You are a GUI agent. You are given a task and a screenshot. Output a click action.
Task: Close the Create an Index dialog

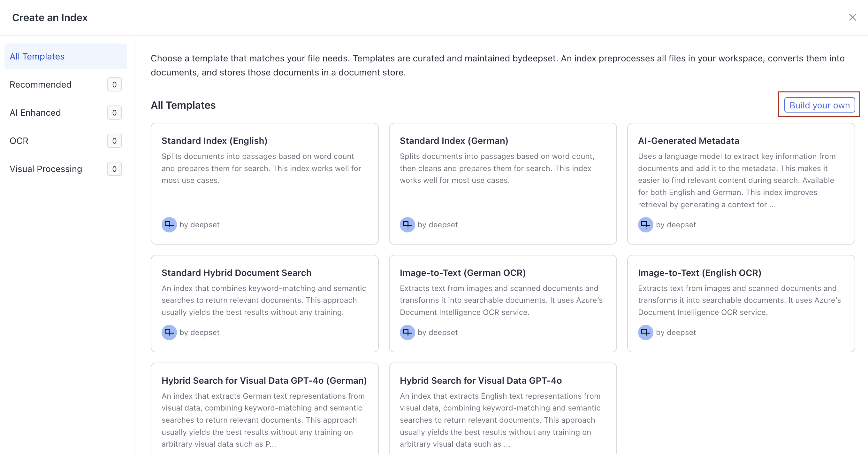[x=853, y=17]
